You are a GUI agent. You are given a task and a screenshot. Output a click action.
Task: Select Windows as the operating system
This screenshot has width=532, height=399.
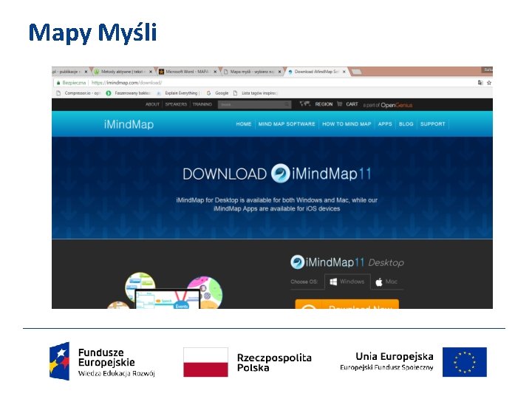[347, 282]
